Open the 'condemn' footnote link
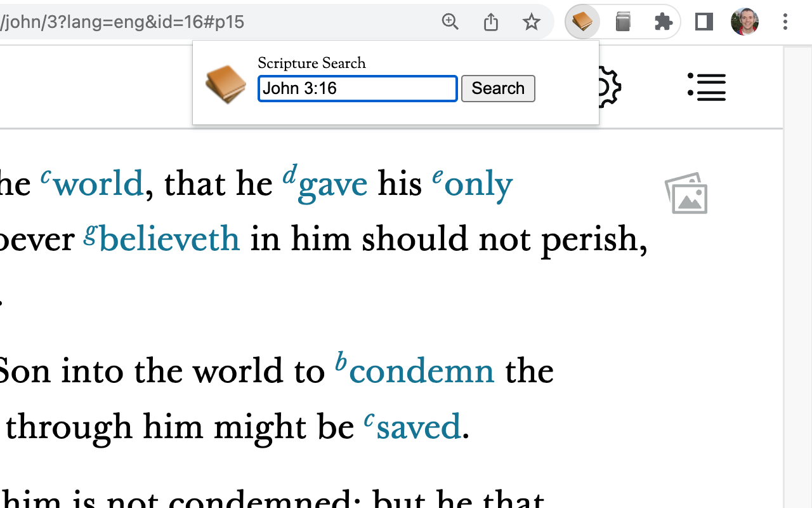The image size is (812, 508). point(421,370)
